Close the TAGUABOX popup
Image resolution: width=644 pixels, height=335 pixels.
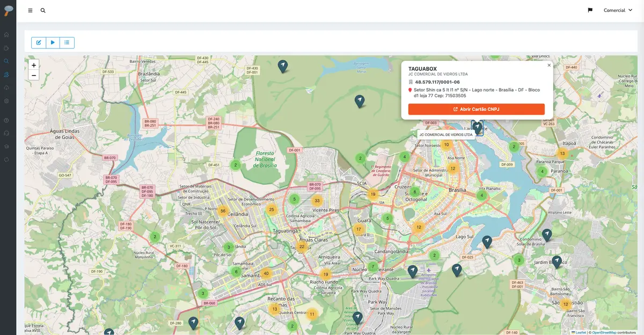pos(549,65)
